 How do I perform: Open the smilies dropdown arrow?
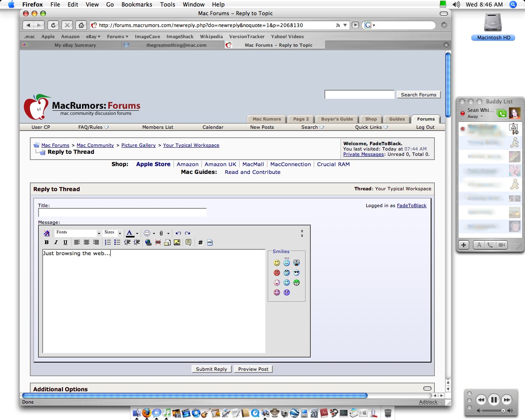click(154, 233)
